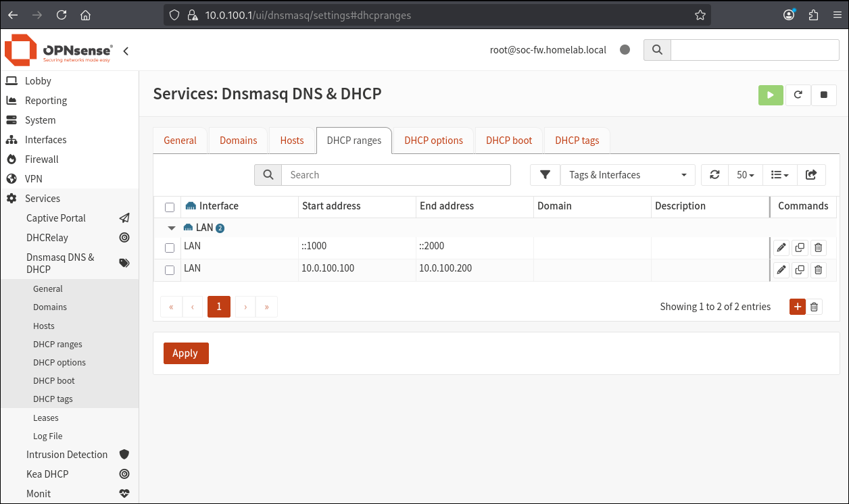Add a new DHCP range with plus
The height and width of the screenshot is (504, 849).
coord(798,307)
